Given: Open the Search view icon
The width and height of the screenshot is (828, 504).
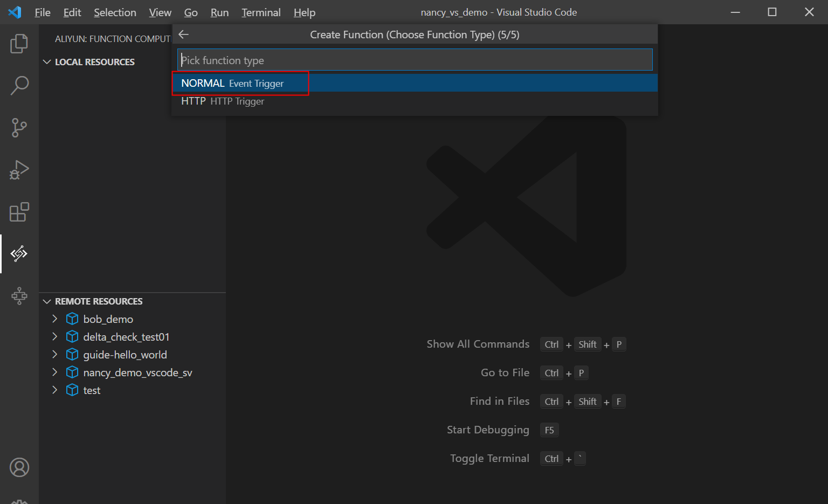Looking at the screenshot, I should click(19, 85).
